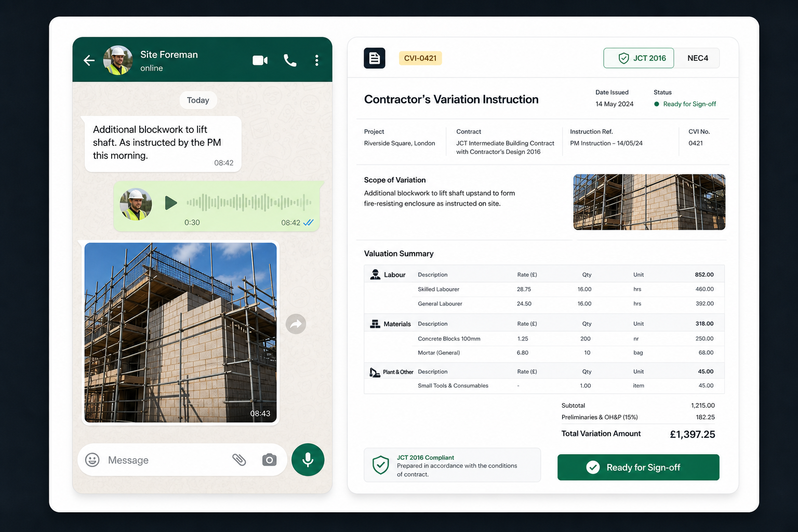This screenshot has height=532, width=798.
Task: Click the Materials section blocks icon
Action: 375,324
